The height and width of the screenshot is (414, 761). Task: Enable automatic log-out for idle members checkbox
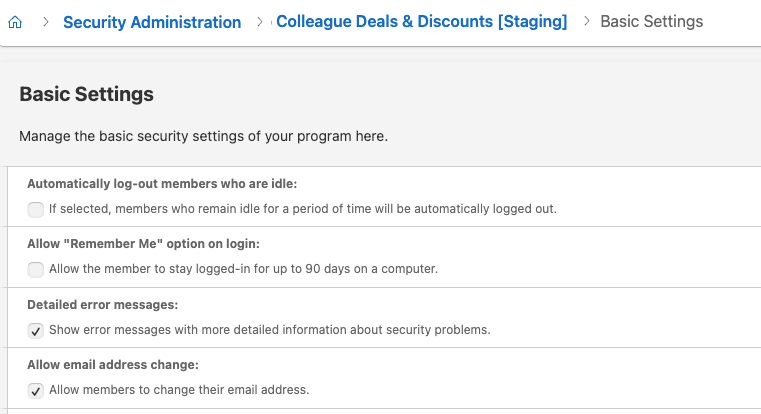pos(35,210)
